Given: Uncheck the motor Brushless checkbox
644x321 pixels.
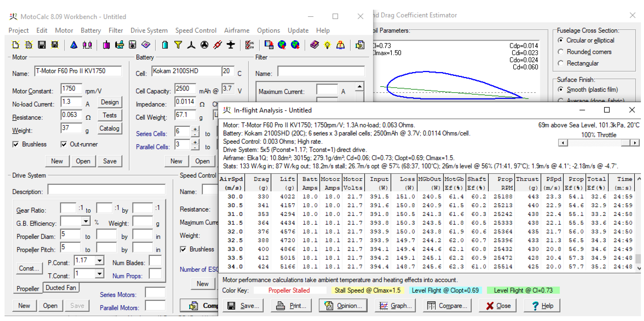Looking at the screenshot, I should (x=16, y=144).
